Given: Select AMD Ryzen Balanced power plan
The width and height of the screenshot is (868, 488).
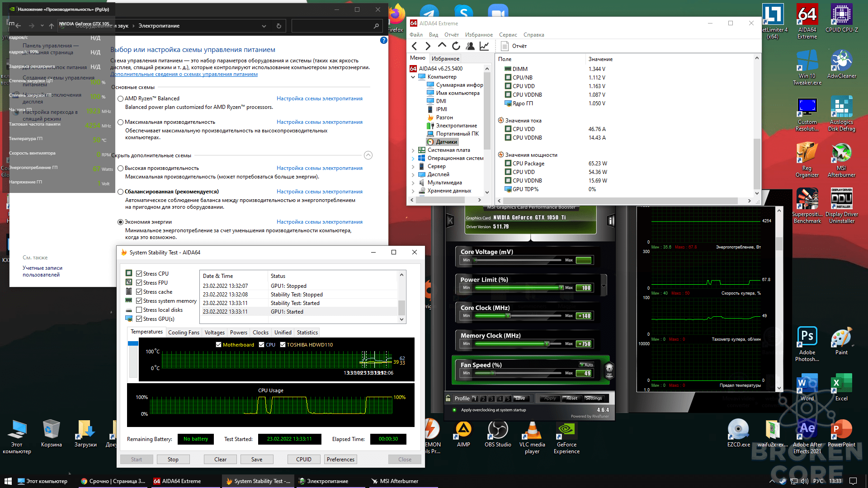Looking at the screenshot, I should [120, 99].
